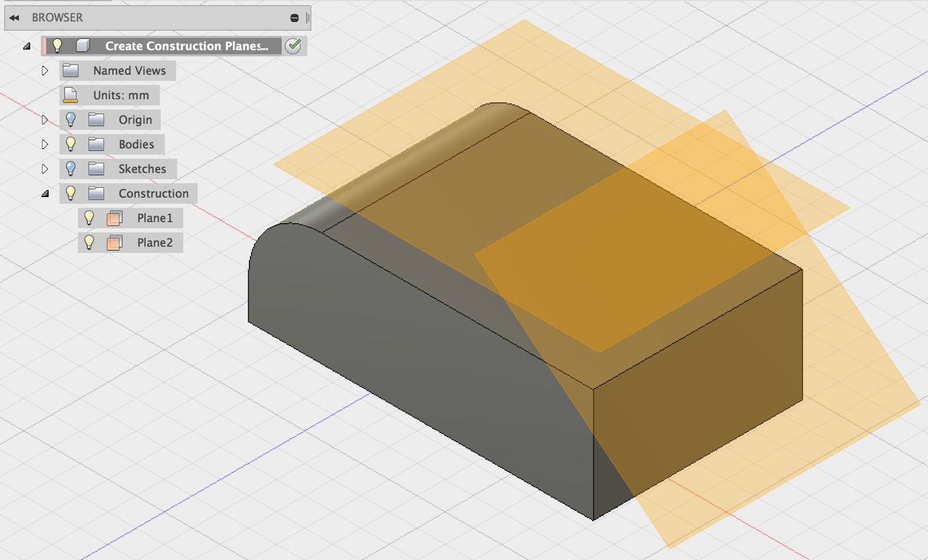
Task: Collapse the root component tree arrow
Action: pos(27,46)
